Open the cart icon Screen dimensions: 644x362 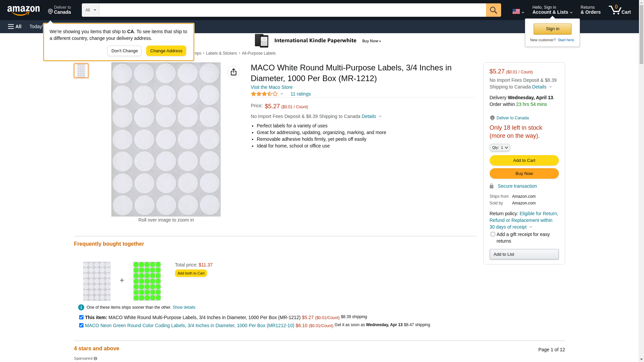coord(620,10)
